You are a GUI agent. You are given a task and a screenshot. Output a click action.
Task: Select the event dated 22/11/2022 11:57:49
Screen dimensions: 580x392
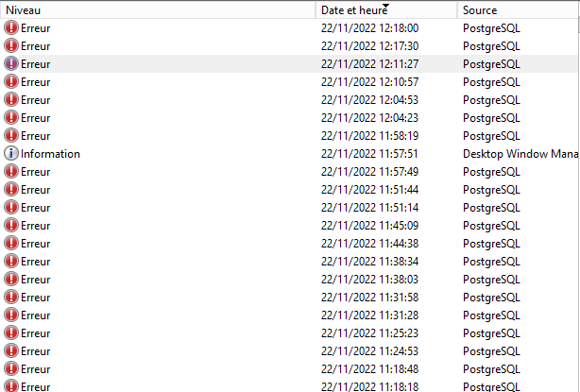290,172
